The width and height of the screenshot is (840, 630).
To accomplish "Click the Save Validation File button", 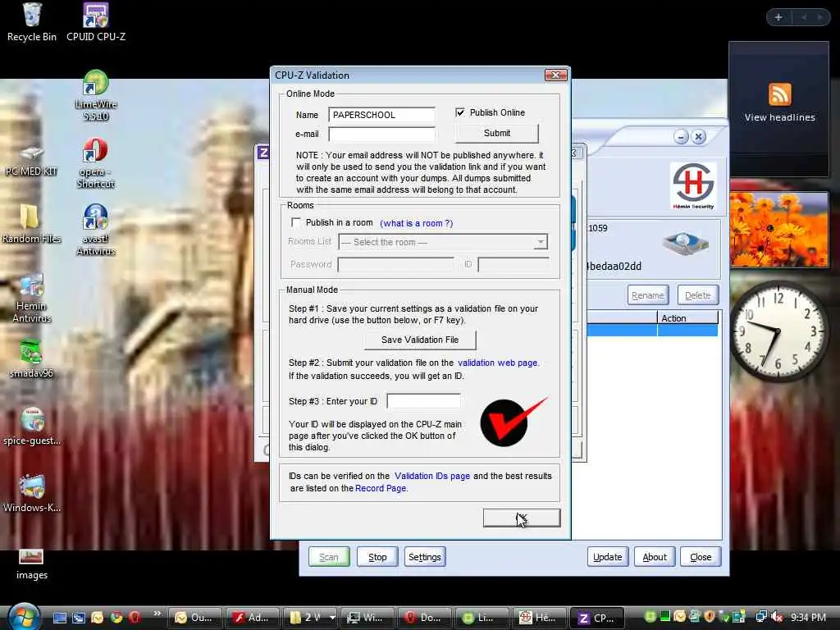I will point(420,340).
